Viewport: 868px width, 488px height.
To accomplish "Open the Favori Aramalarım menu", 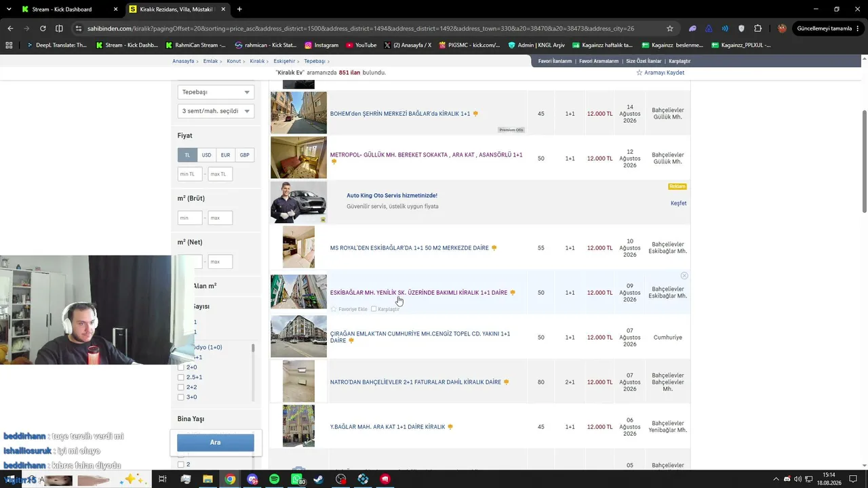I will [x=599, y=61].
